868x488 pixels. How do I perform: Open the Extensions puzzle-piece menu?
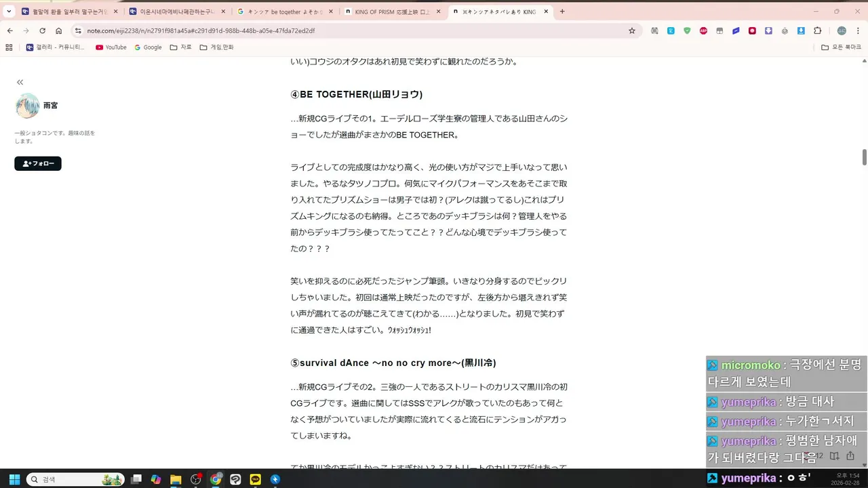[x=817, y=30]
